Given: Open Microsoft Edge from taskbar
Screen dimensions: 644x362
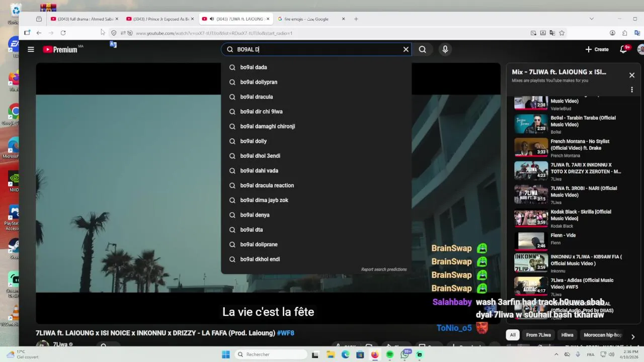Looking at the screenshot, I should 345,354.
